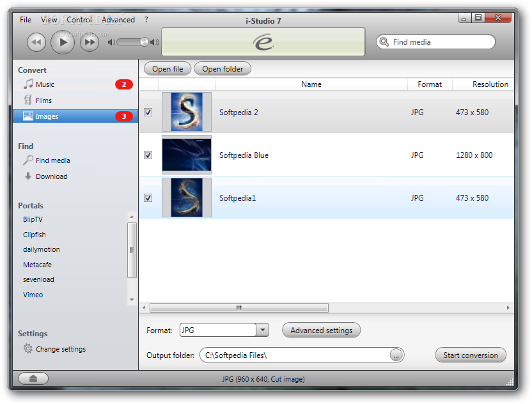Select sevenload portal
The width and height of the screenshot is (532, 404).
click(x=38, y=279)
